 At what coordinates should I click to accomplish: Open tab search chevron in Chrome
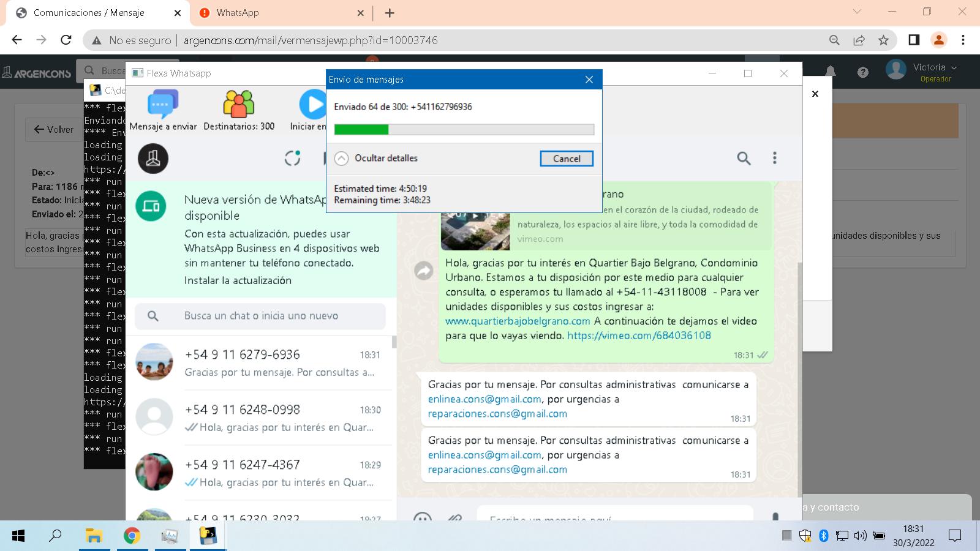(857, 12)
